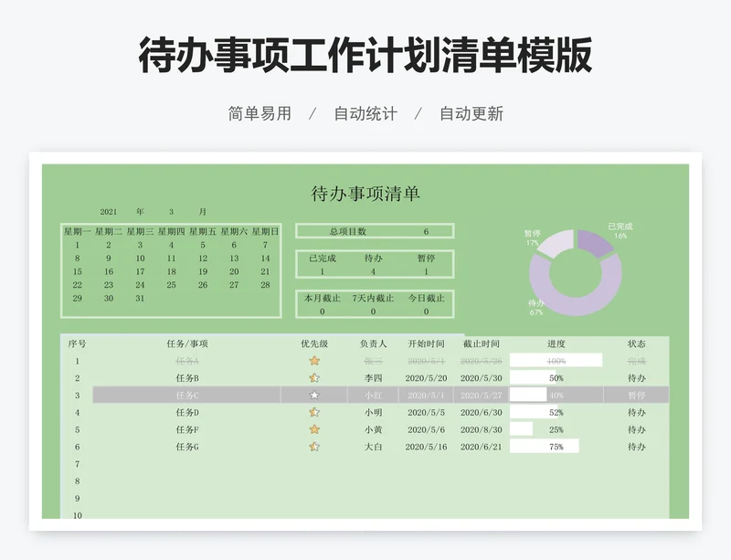Select calendar day 12
731x560 pixels.
tap(203, 258)
